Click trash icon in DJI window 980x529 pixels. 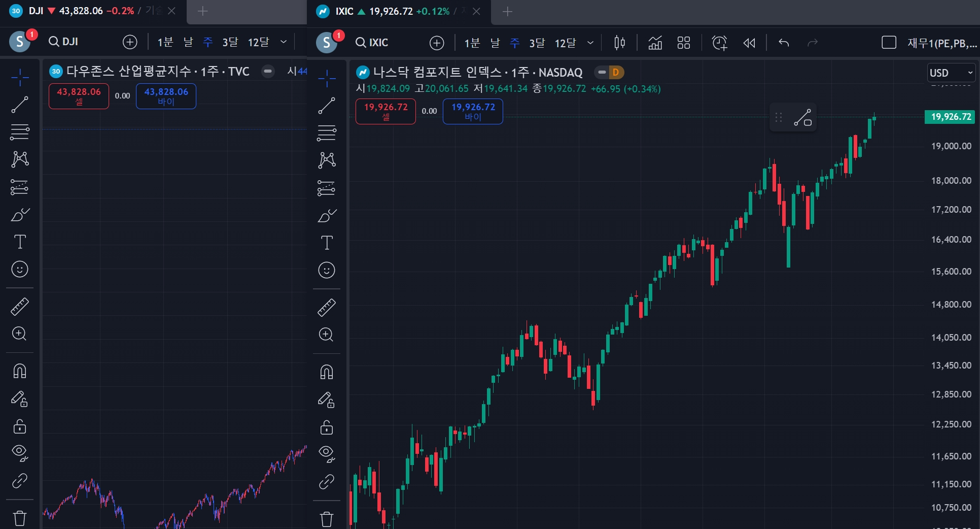[20, 518]
